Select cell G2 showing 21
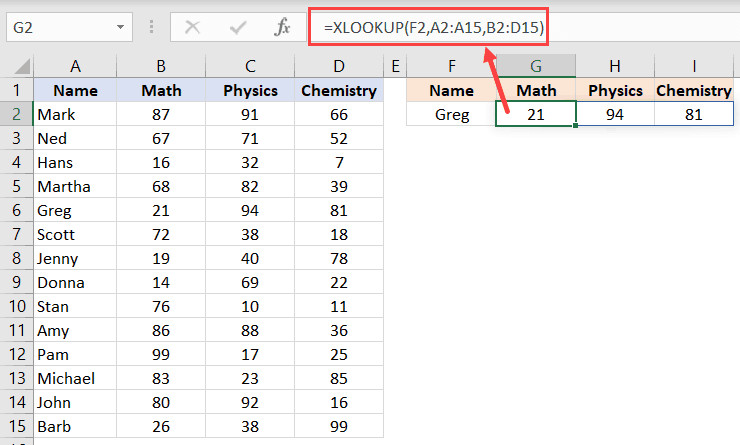The width and height of the screenshot is (740, 445). [536, 114]
